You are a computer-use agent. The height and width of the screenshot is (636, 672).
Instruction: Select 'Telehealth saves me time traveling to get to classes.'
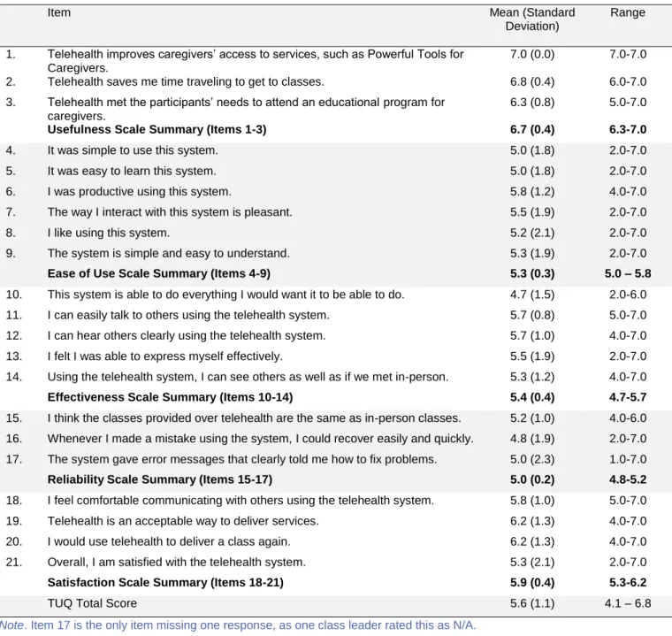[186, 81]
